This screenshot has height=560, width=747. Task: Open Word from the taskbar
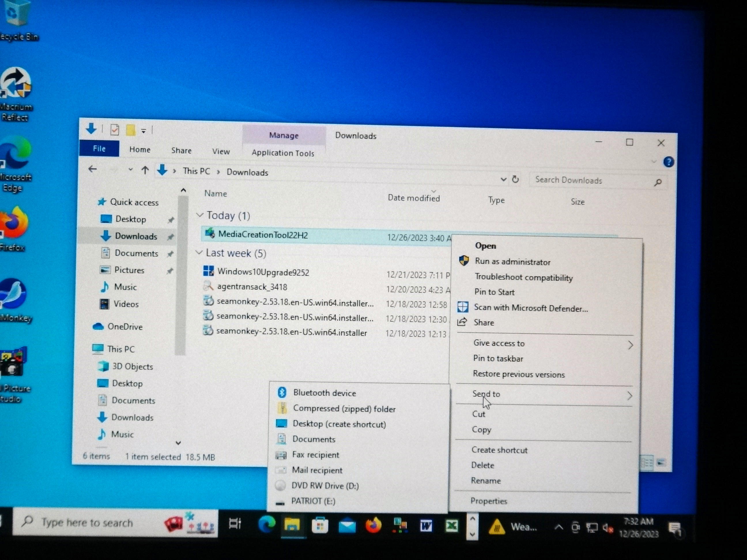click(x=426, y=525)
